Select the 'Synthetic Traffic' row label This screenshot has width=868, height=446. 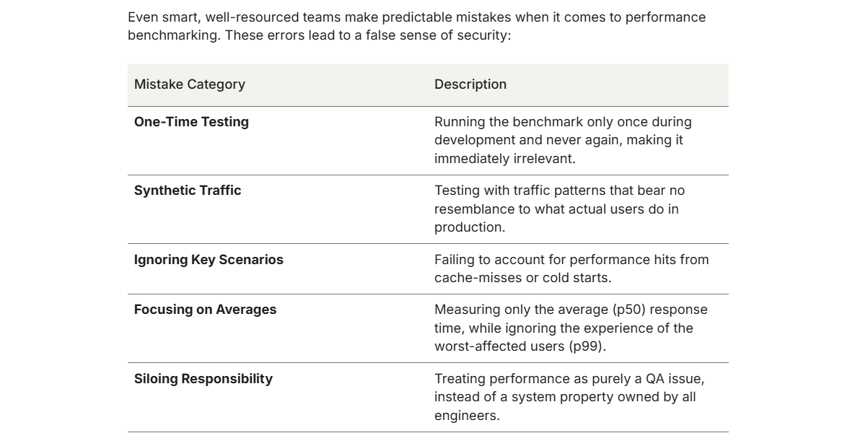(188, 191)
